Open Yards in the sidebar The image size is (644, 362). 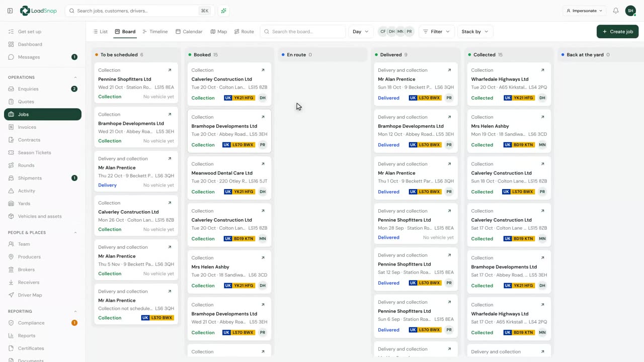[x=43, y=204]
